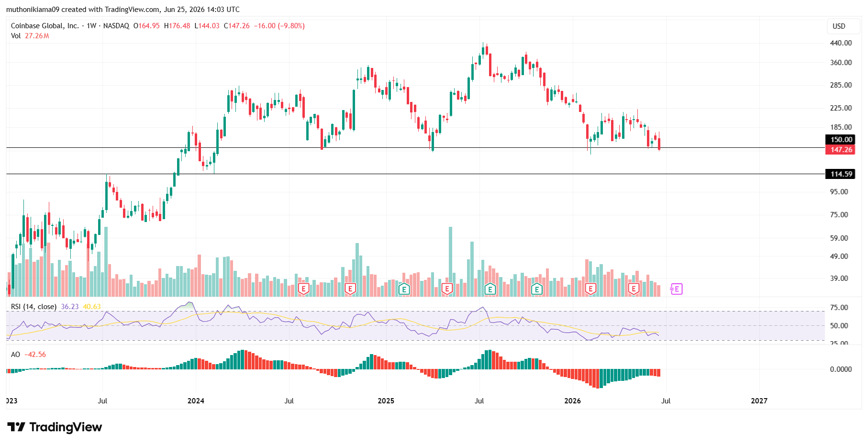The image size is (868, 445).
Task: Click the high value H176.48
Action: [x=177, y=26]
